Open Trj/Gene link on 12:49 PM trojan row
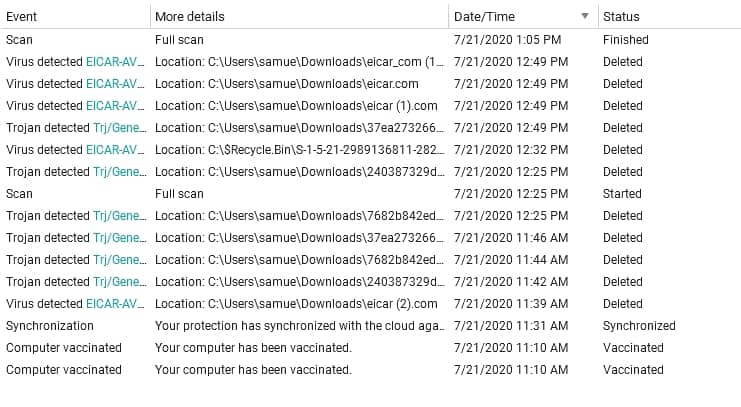 click(x=120, y=128)
